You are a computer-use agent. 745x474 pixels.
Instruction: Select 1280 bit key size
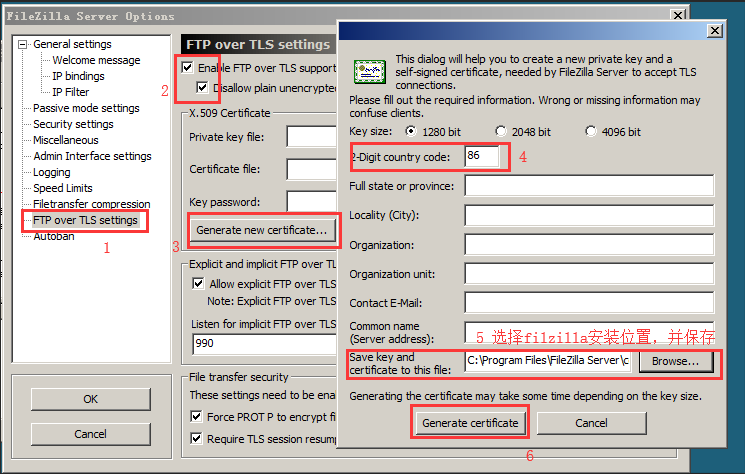411,131
